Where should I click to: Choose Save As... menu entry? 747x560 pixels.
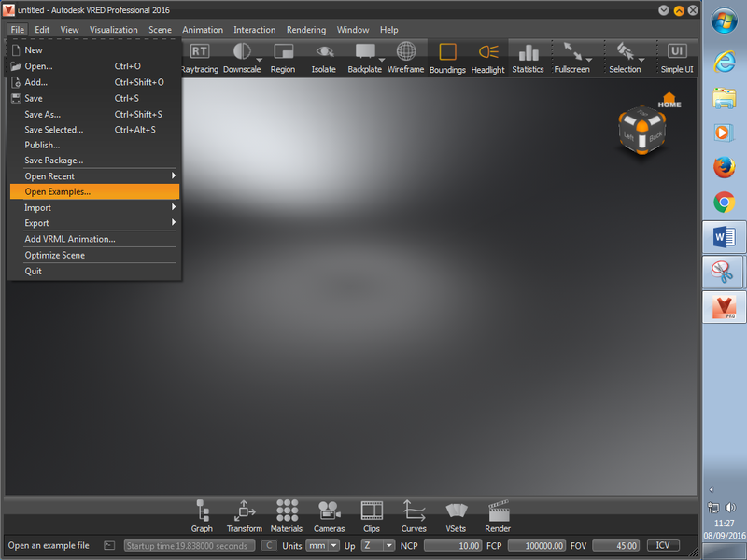[x=94, y=114]
